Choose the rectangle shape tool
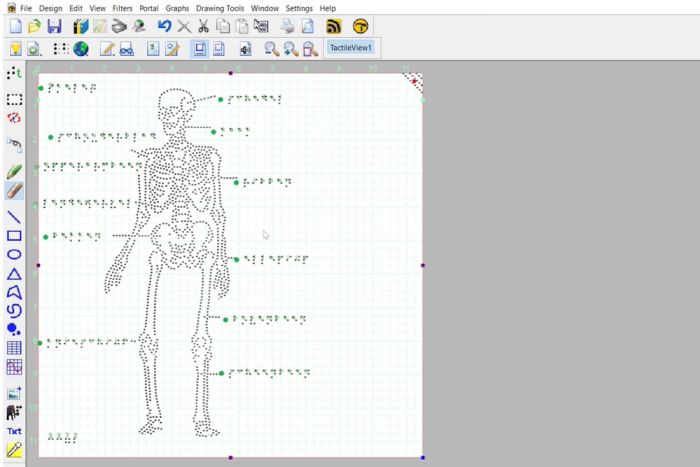The image size is (700, 467). pyautogui.click(x=14, y=236)
